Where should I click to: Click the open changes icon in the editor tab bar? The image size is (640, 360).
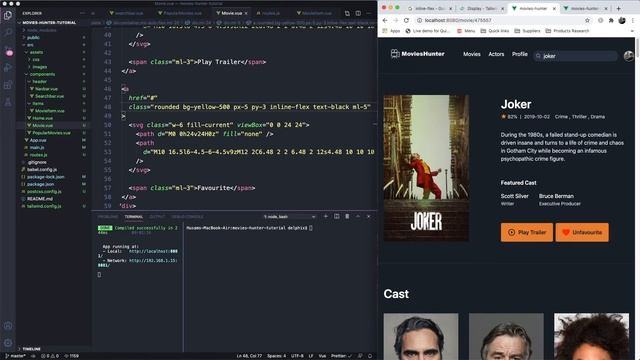(347, 13)
